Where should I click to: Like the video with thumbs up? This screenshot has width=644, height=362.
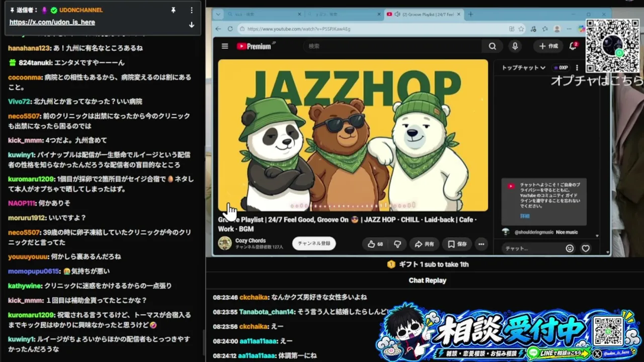[x=375, y=244]
